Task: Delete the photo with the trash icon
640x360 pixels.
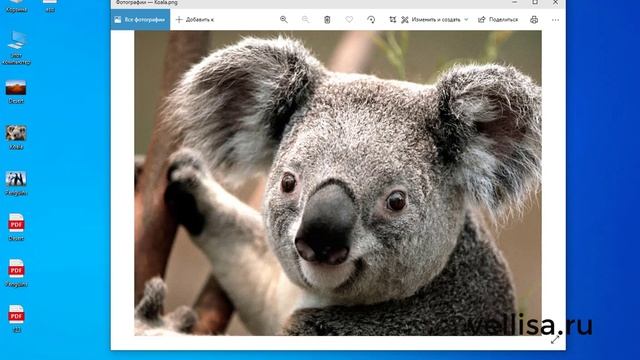Action: [327, 20]
